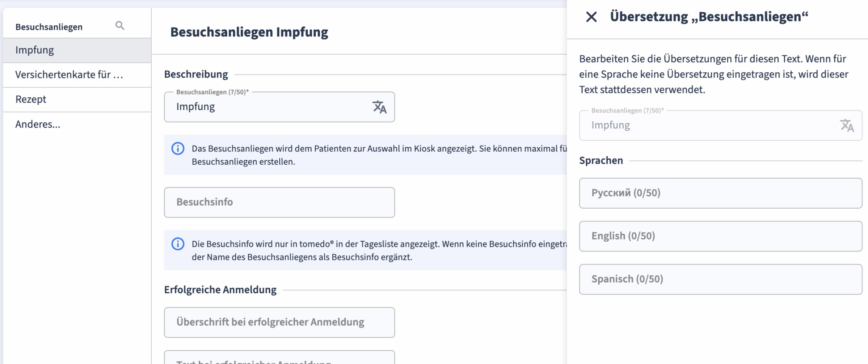Open translations via icon in main Besuchsanliegen field

379,107
